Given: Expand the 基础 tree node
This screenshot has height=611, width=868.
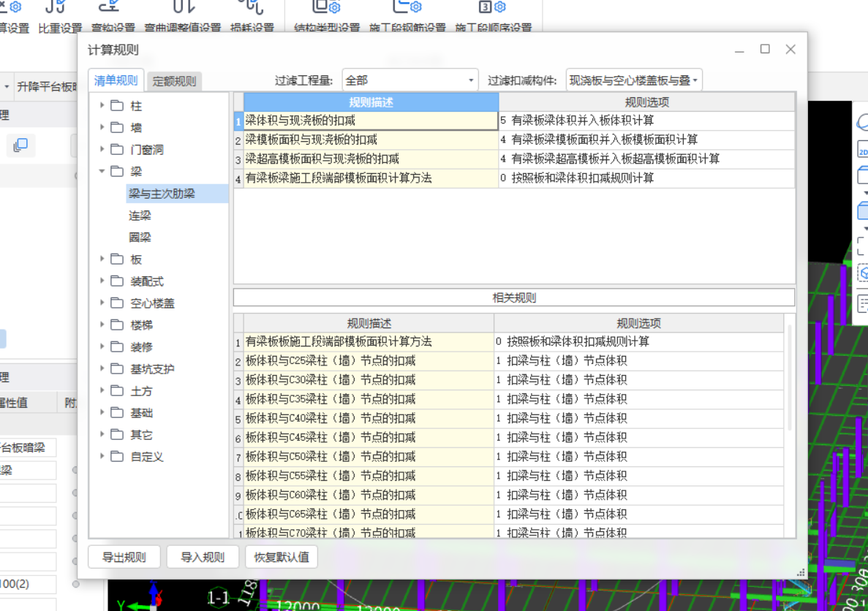Looking at the screenshot, I should 102,412.
